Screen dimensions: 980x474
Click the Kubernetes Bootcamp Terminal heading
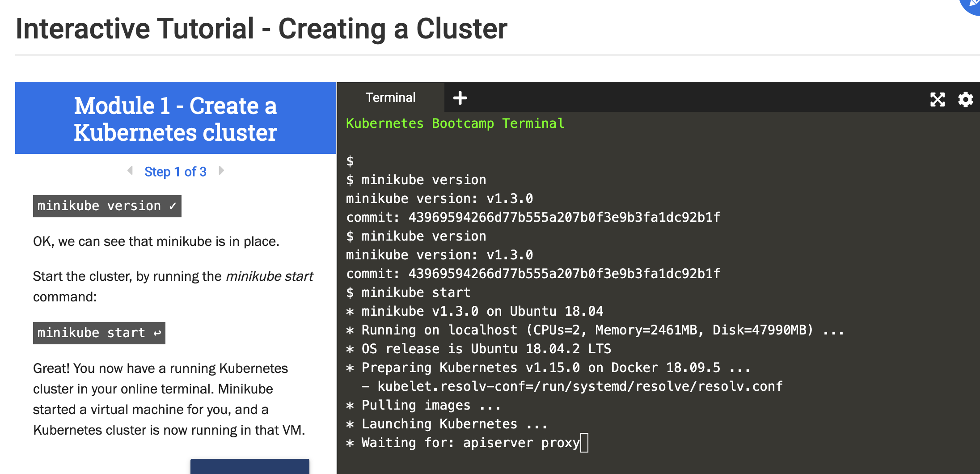click(455, 123)
